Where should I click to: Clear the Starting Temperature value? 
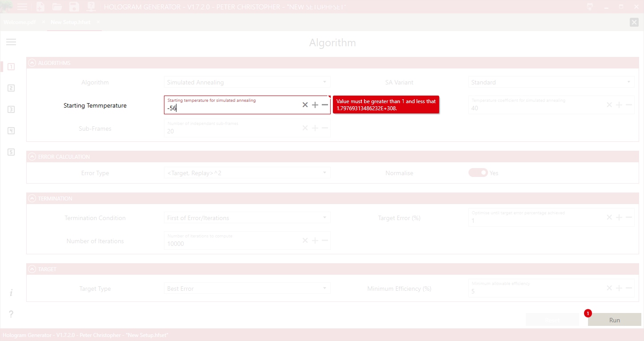point(305,105)
